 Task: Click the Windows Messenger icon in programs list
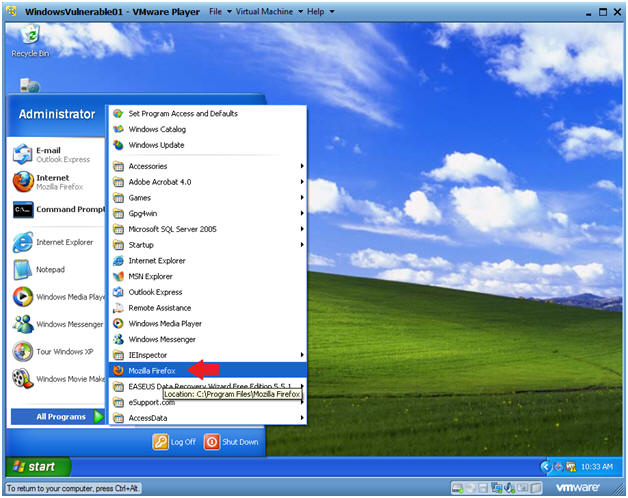coord(118,339)
